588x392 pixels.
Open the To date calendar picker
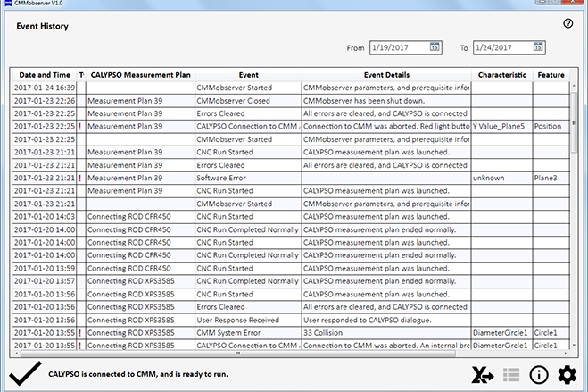[538, 47]
